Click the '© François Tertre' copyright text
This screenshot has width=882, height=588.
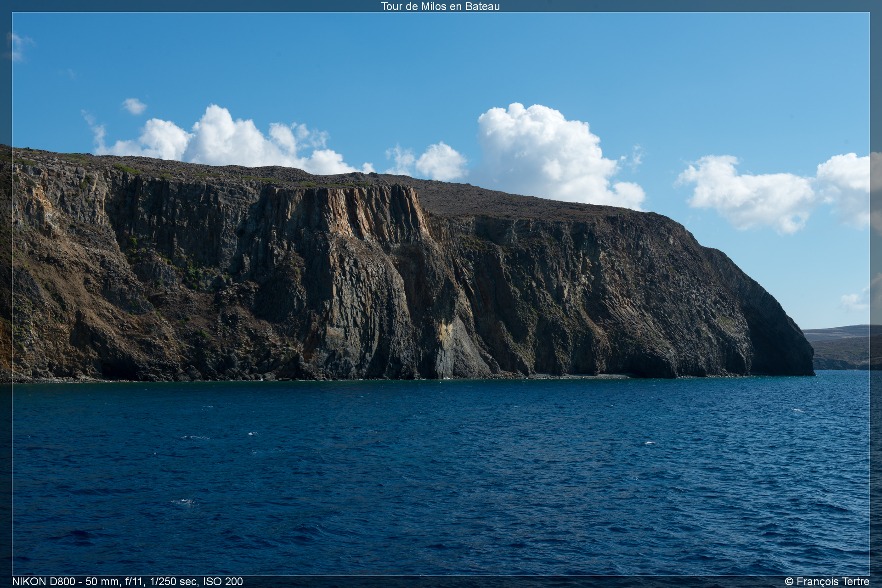pos(827,582)
